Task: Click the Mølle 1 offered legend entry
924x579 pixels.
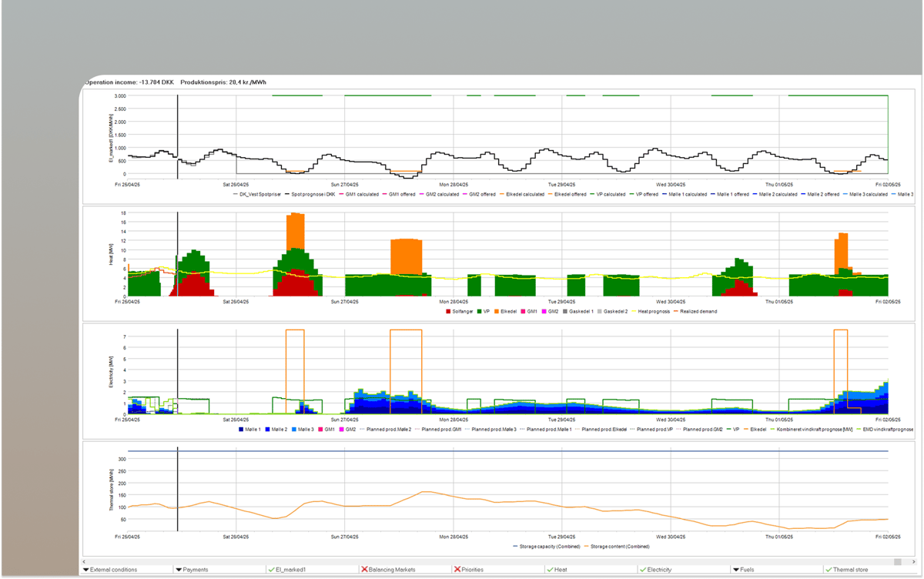Action: click(728, 194)
